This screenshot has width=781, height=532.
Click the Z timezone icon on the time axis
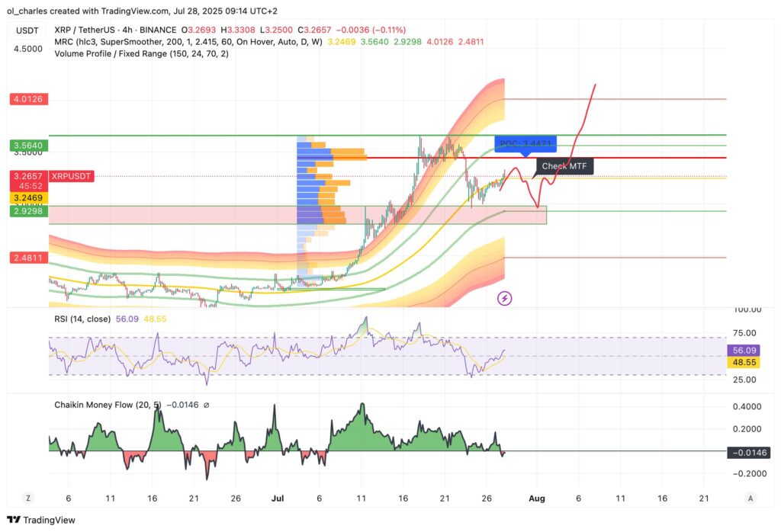27,498
